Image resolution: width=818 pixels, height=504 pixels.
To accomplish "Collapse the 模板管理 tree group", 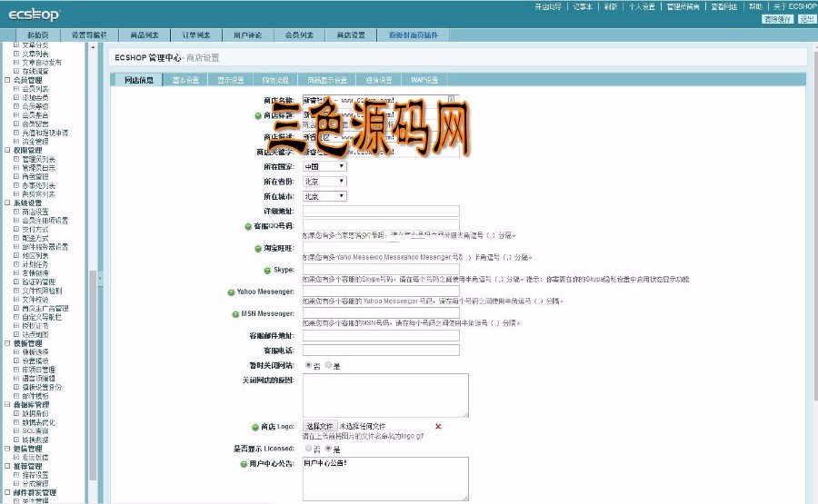I will (x=7, y=343).
